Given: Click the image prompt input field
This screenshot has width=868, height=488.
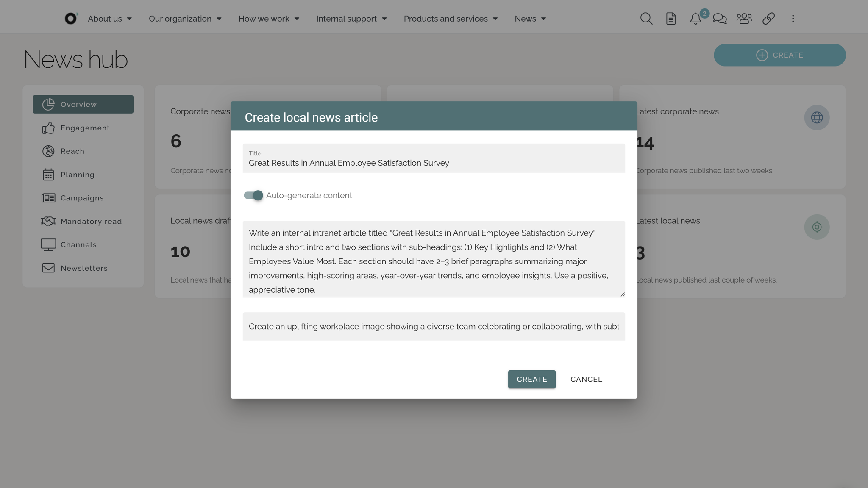Looking at the screenshot, I should coord(434,327).
